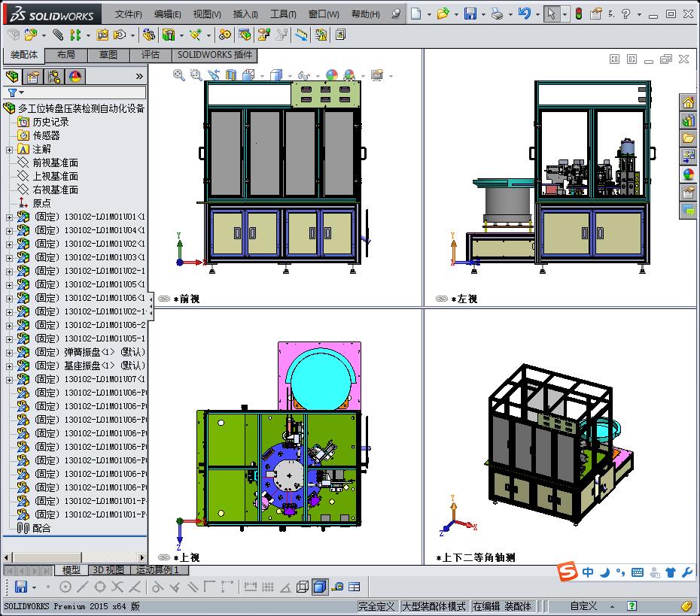Screen dimensions: 700x616
Task: Click the Edit Appearance color ball icon
Action: 332,75
